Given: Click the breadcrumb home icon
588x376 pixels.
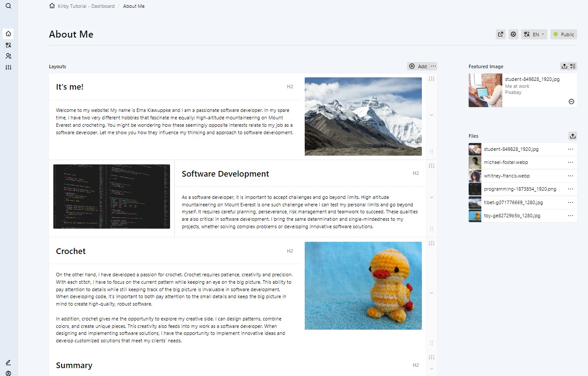Looking at the screenshot, I should [x=52, y=6].
